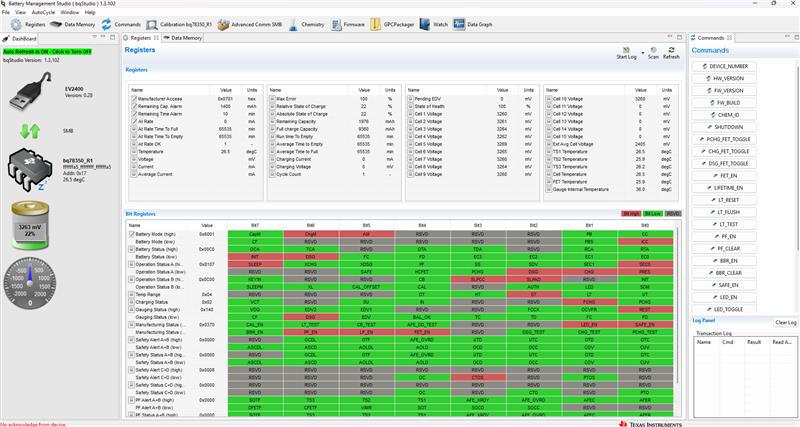800x427 pixels.
Task: Click the bq78350_R1 chip icon
Action: 29,170
